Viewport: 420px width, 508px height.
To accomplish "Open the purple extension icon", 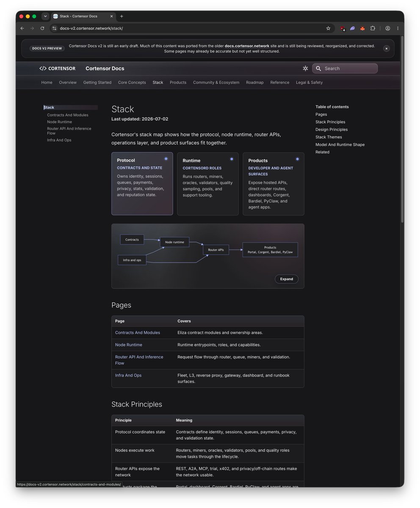I will [352, 28].
